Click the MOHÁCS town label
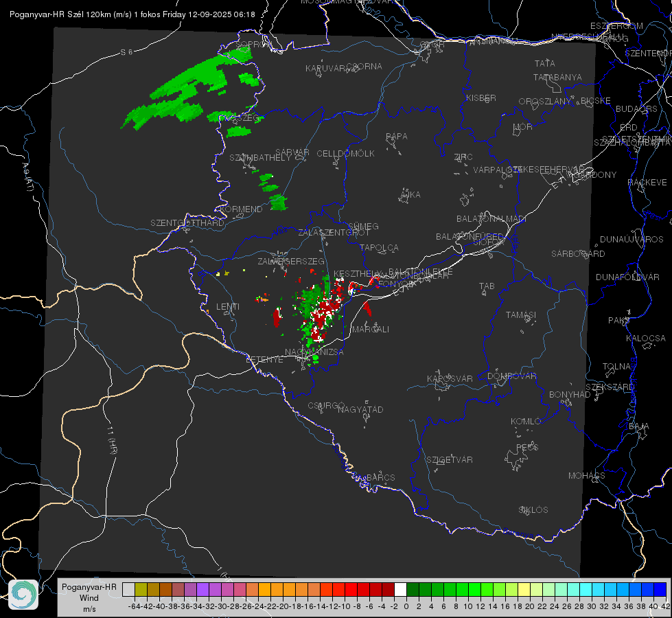 pyautogui.click(x=587, y=476)
